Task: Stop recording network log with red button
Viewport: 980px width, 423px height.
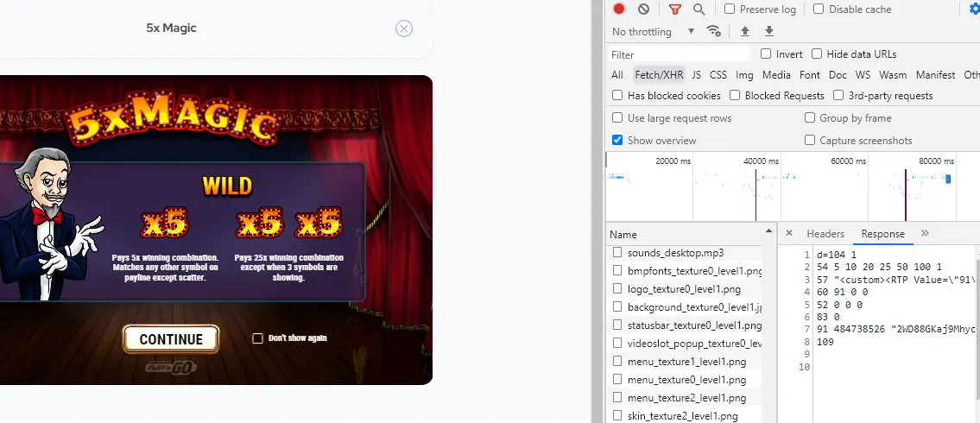Action: [619, 9]
